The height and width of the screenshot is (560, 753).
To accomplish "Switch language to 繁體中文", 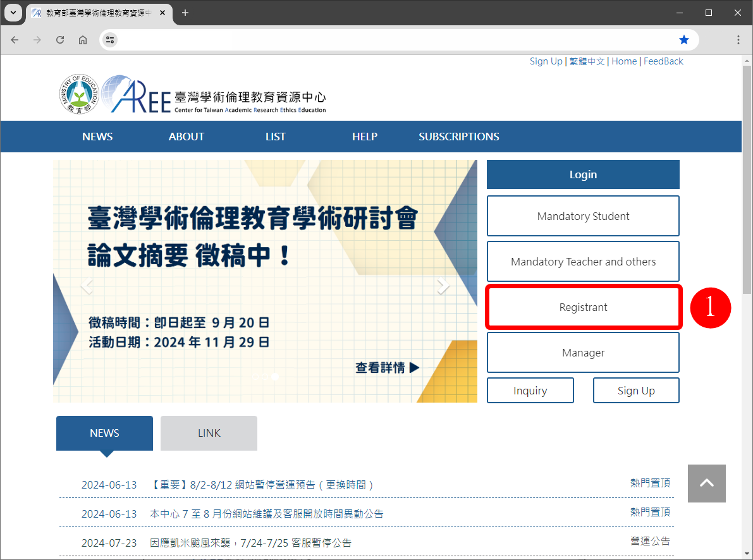I will tap(587, 61).
